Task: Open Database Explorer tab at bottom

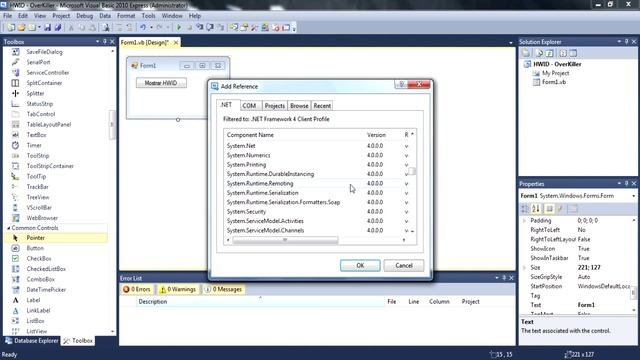Action: pyautogui.click(x=32, y=340)
